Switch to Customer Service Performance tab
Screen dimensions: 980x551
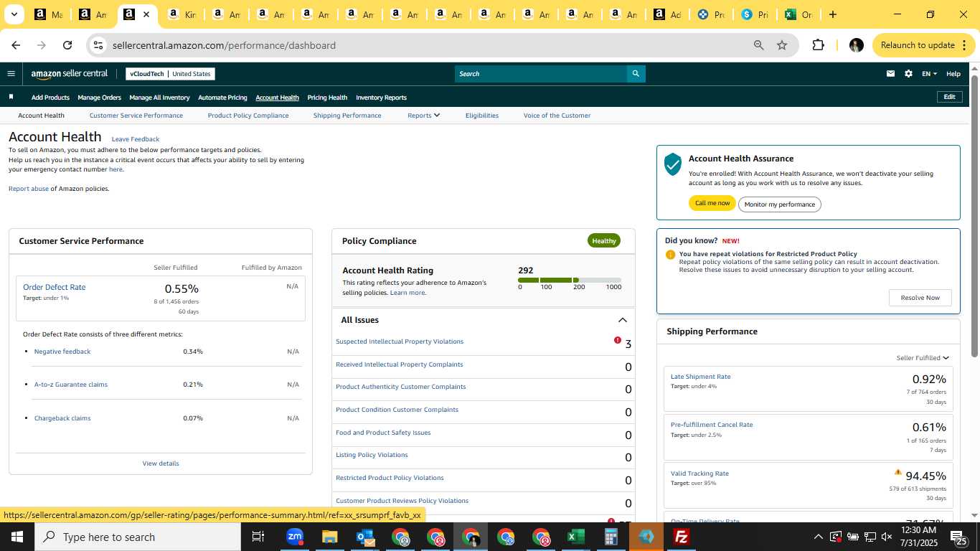click(x=136, y=116)
